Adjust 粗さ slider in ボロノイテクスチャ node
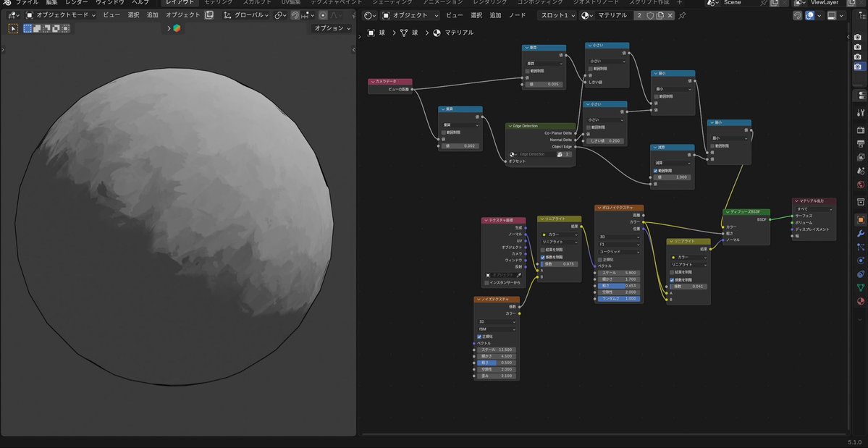Image resolution: width=868 pixels, height=448 pixels. (x=619, y=286)
